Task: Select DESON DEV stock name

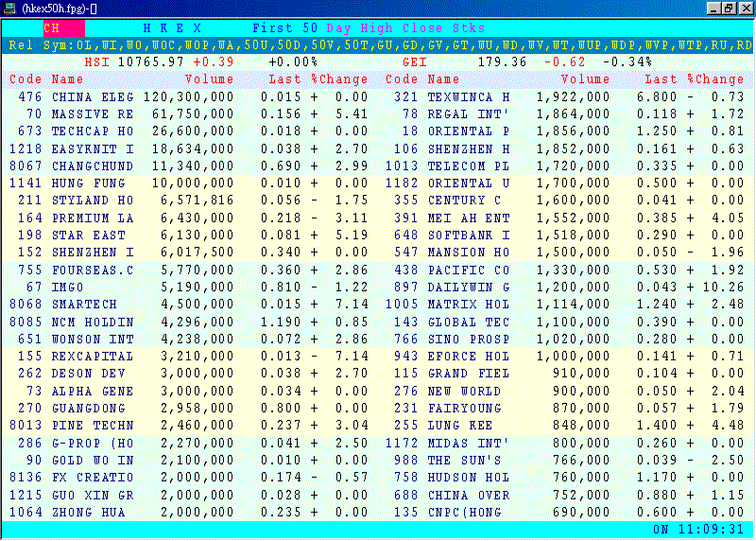Action: (89, 374)
